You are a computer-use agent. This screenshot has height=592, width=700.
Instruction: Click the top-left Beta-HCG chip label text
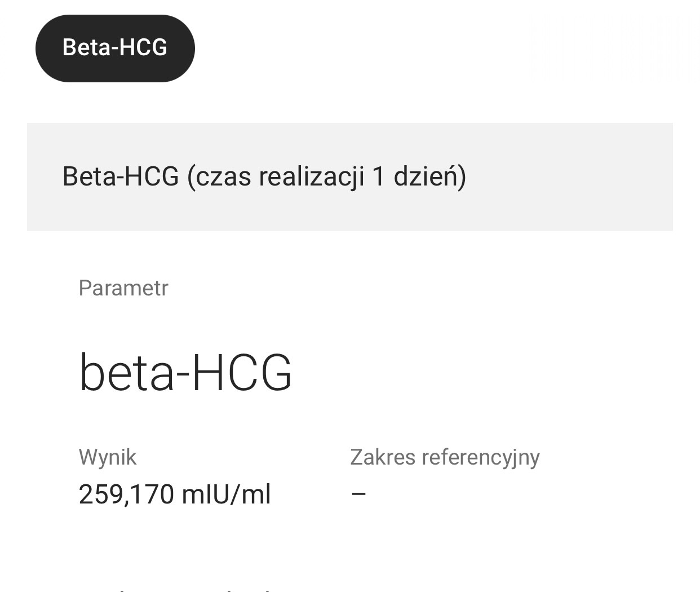point(115,48)
